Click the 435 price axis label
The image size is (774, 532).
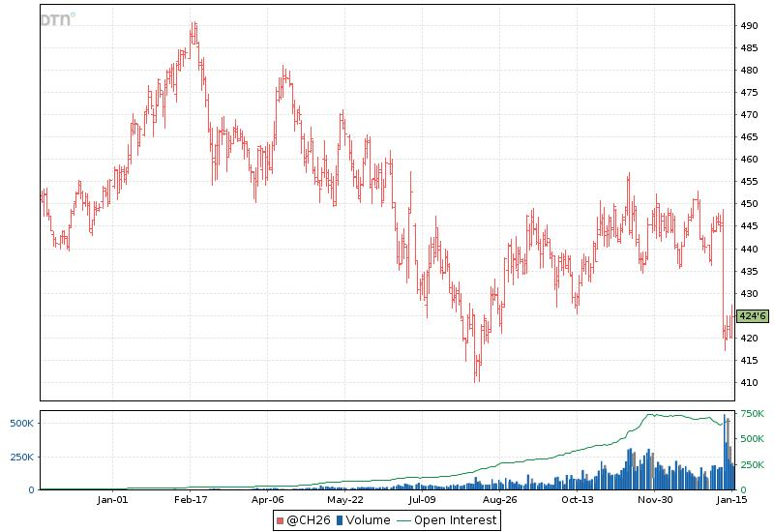[x=749, y=271]
